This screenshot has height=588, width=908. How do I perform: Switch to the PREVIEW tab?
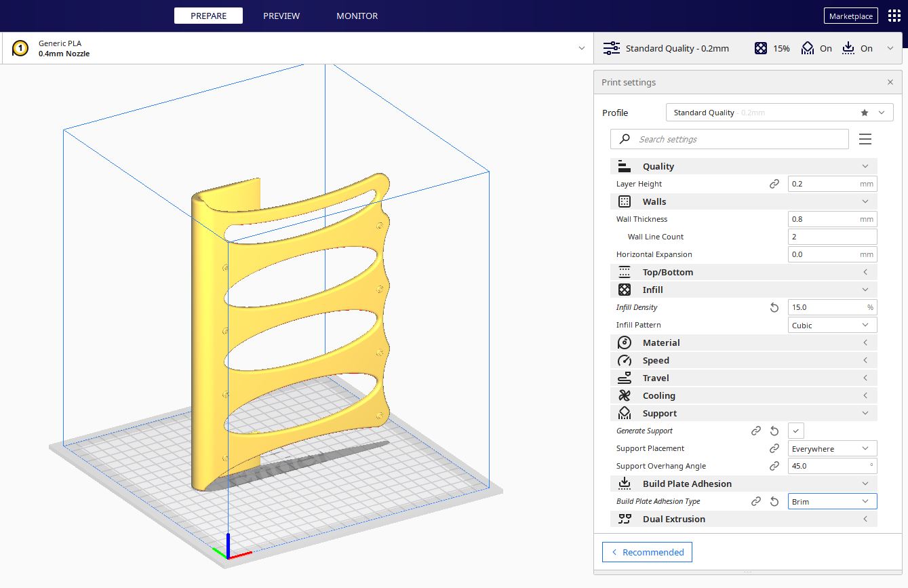tap(281, 16)
